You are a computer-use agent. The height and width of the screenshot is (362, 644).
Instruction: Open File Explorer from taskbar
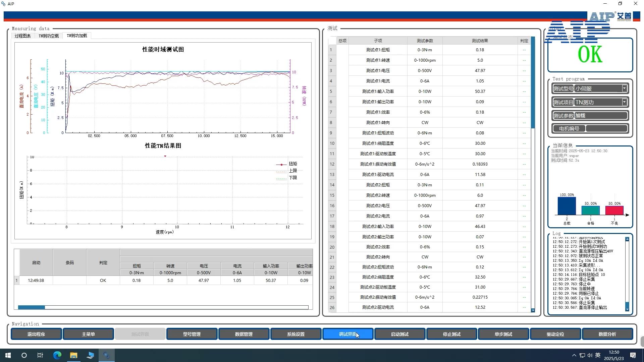(73, 355)
